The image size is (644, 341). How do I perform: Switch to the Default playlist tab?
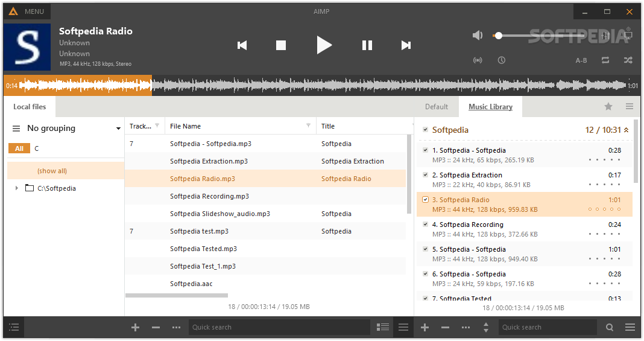point(437,107)
